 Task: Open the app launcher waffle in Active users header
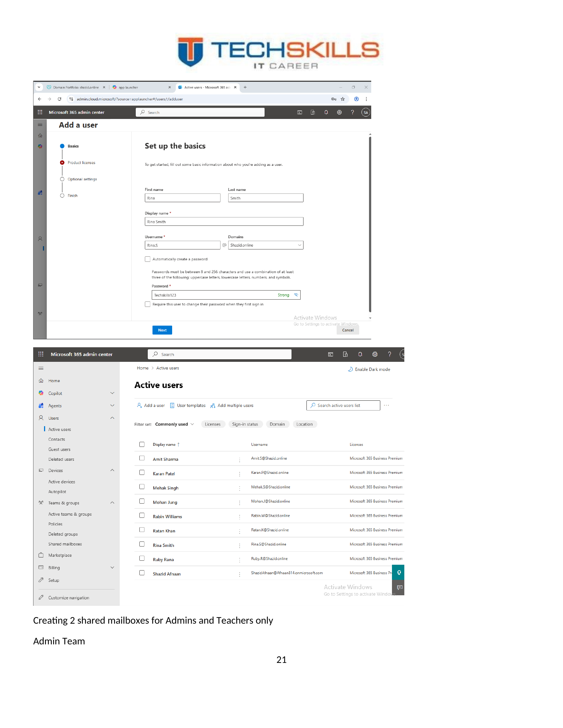point(41,354)
